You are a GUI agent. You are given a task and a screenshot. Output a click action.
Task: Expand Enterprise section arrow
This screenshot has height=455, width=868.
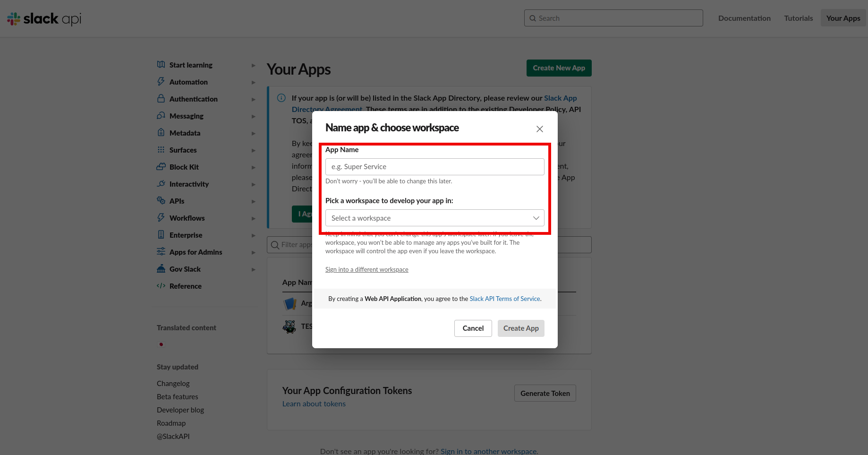point(254,235)
